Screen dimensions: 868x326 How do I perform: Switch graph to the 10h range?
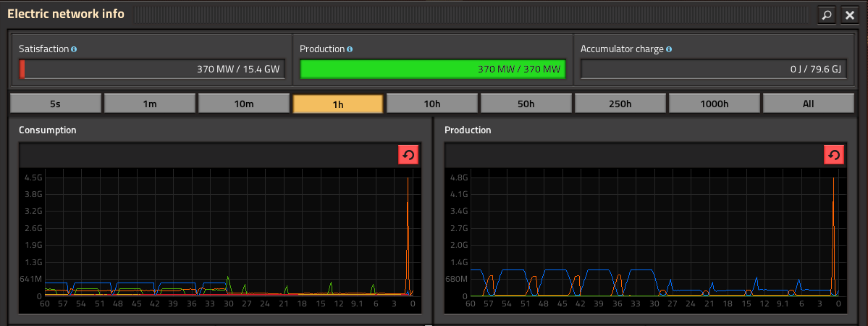[431, 104]
